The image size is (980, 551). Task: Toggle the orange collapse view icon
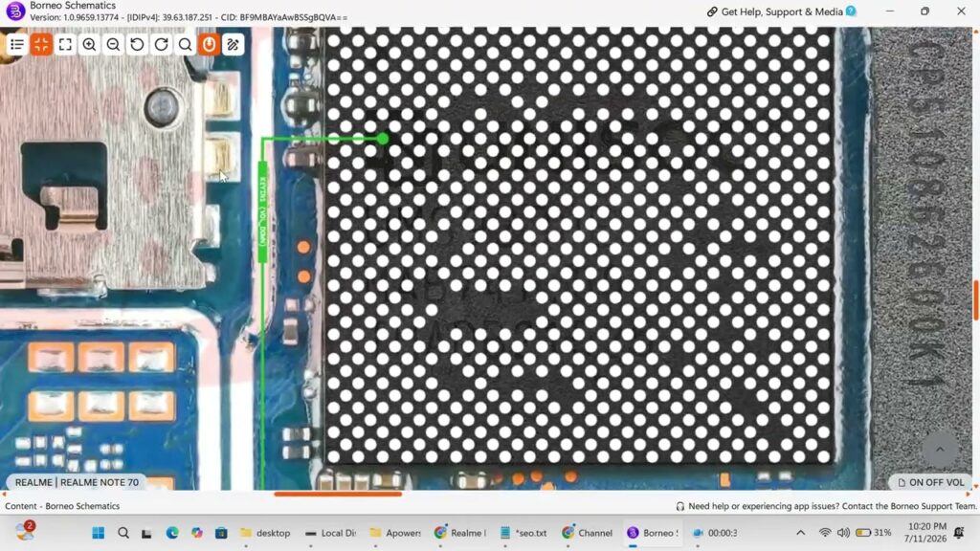(41, 44)
